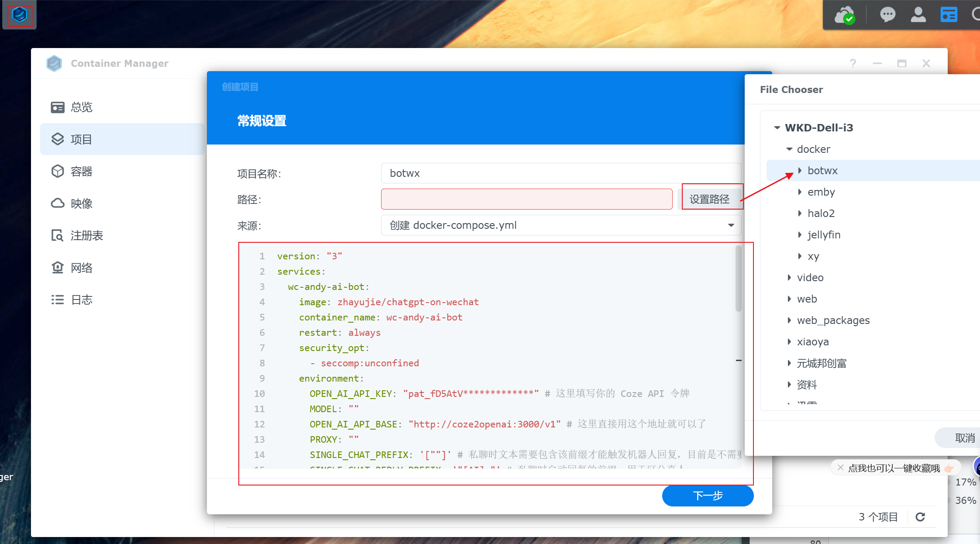This screenshot has width=980, height=544.
Task: Click the 项目名称 botwx input field
Action: [560, 173]
